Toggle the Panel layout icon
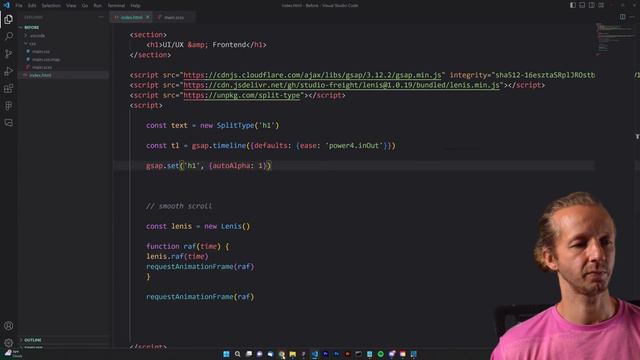The width and height of the screenshot is (640, 360). (x=582, y=5)
